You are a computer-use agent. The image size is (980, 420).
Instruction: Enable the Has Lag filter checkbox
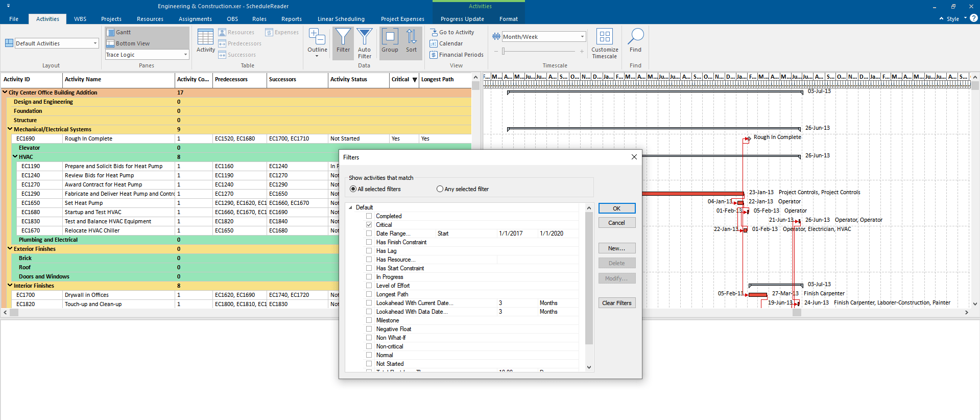(x=369, y=251)
